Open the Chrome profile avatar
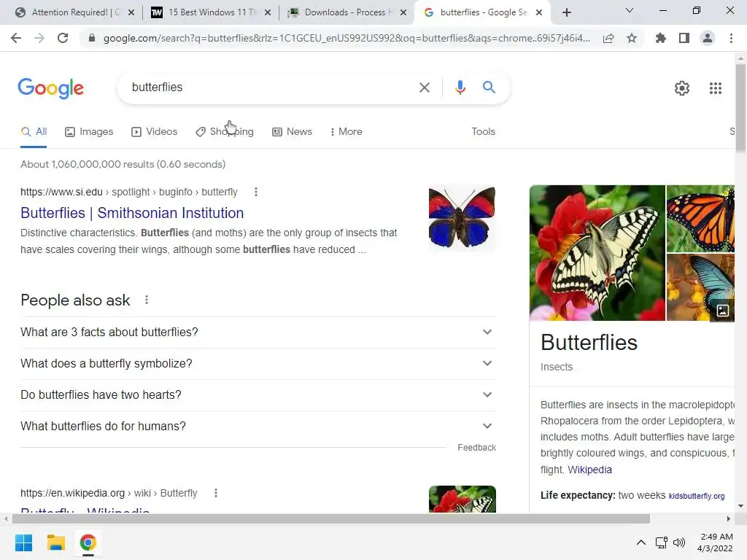The width and height of the screenshot is (747, 560). tap(708, 38)
